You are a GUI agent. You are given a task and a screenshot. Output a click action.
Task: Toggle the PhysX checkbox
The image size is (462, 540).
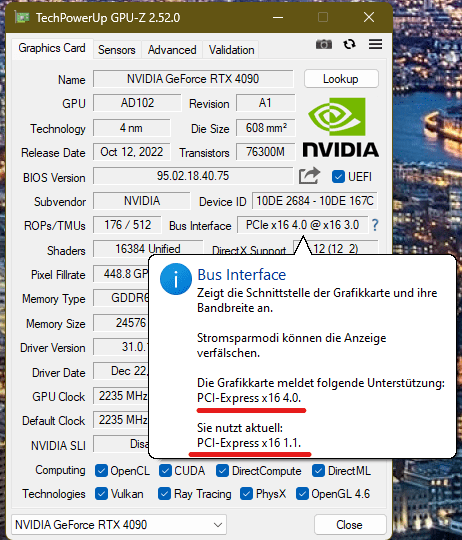tap(246, 494)
